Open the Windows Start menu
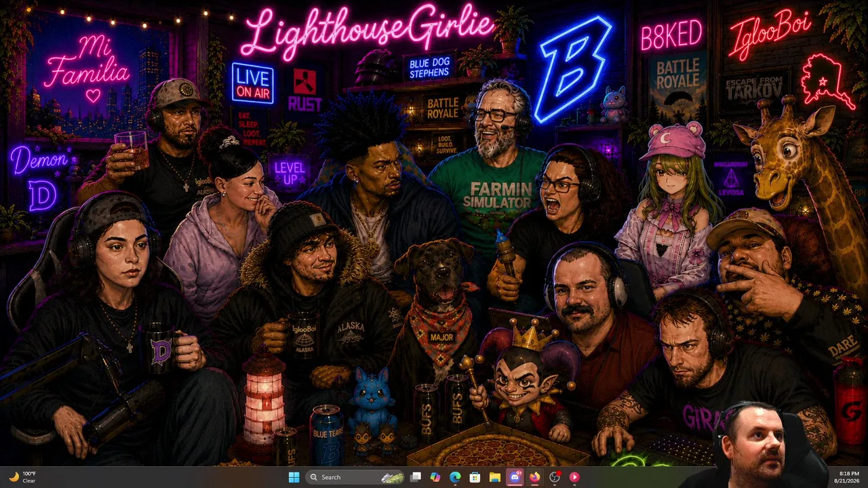 point(294,477)
